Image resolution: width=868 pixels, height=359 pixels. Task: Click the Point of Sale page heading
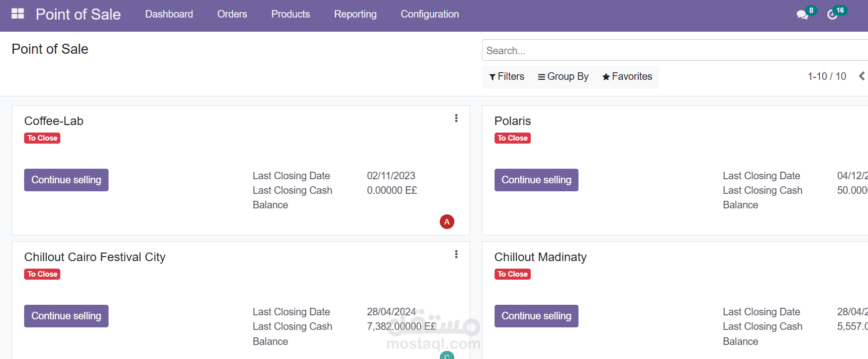click(x=50, y=49)
